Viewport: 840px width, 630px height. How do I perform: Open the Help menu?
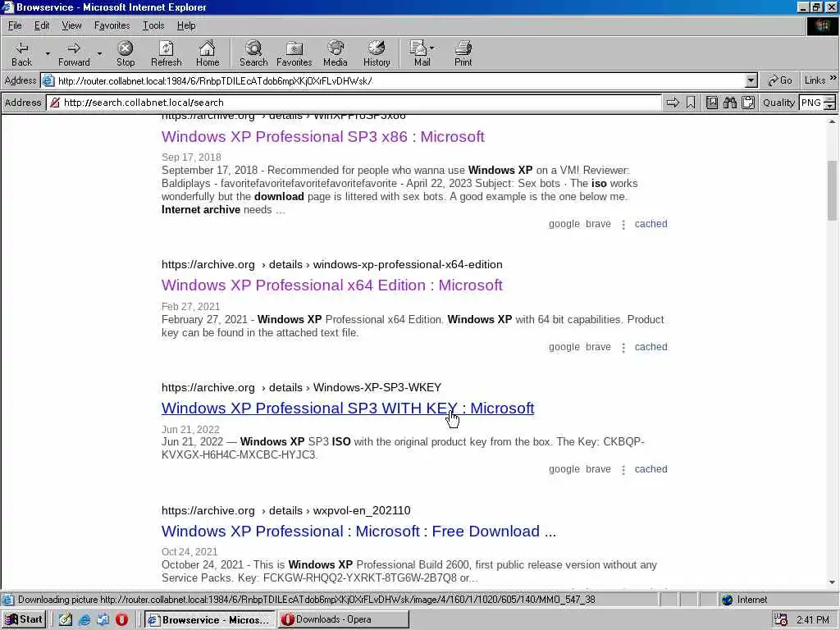[x=186, y=25]
